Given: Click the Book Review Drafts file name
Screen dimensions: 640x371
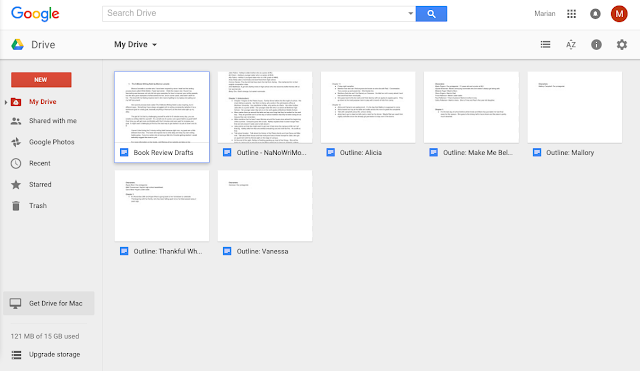Looking at the screenshot, I should tap(164, 153).
